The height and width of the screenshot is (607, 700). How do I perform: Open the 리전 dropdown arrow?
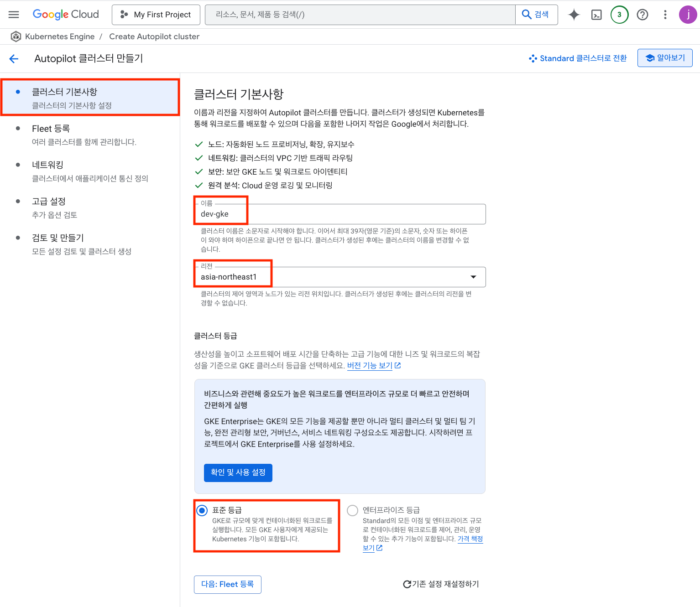tap(473, 277)
